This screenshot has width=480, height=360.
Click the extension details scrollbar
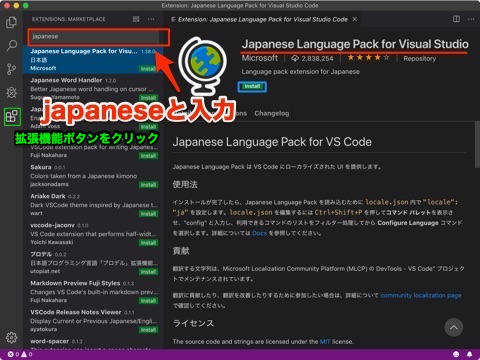(x=477, y=144)
